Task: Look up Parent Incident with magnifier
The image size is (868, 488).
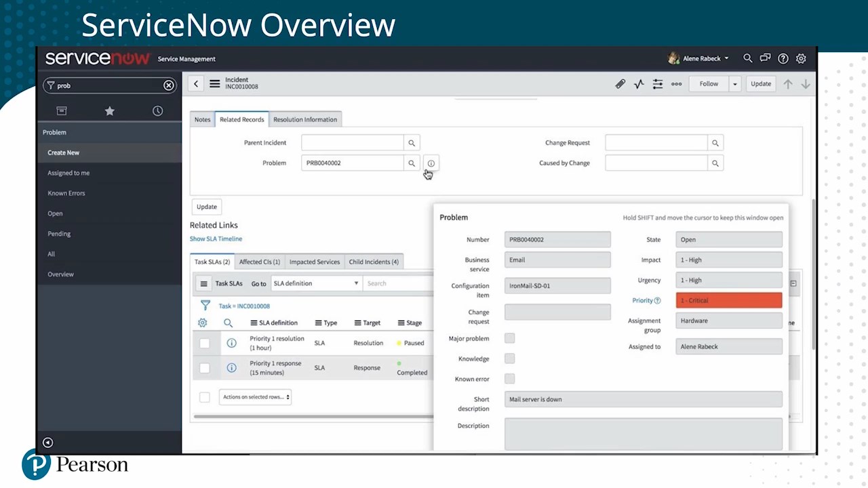Action: coord(412,143)
